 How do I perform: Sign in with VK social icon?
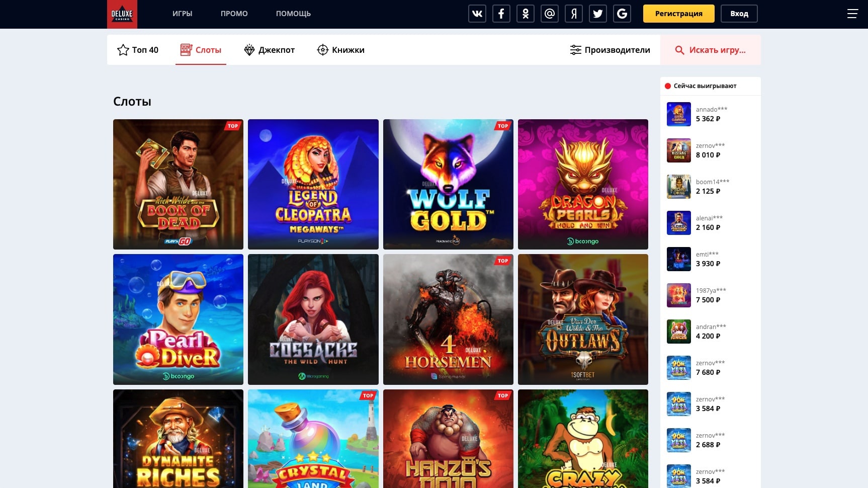pos(477,14)
